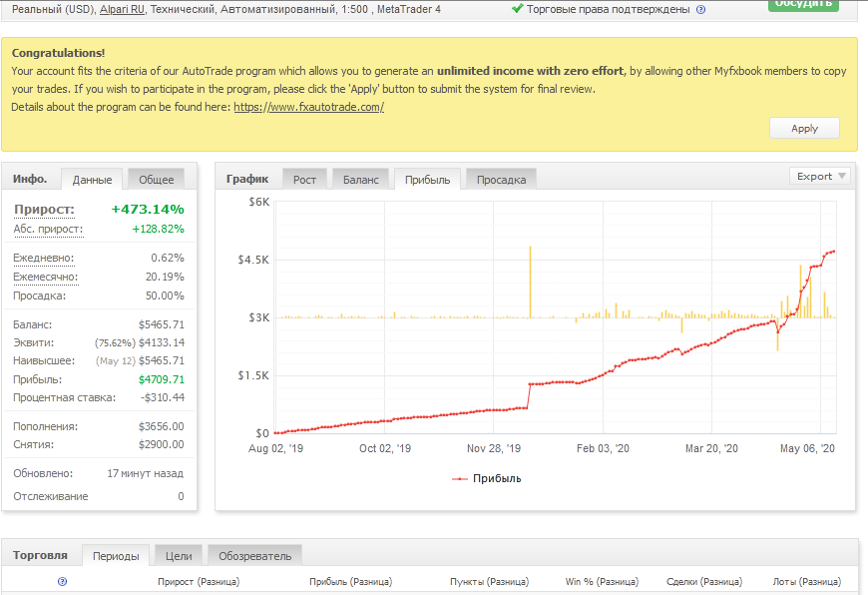Viewport: 868px width, 595px height.
Task: Click the $2900.00 withdrawals value
Action: [161, 444]
